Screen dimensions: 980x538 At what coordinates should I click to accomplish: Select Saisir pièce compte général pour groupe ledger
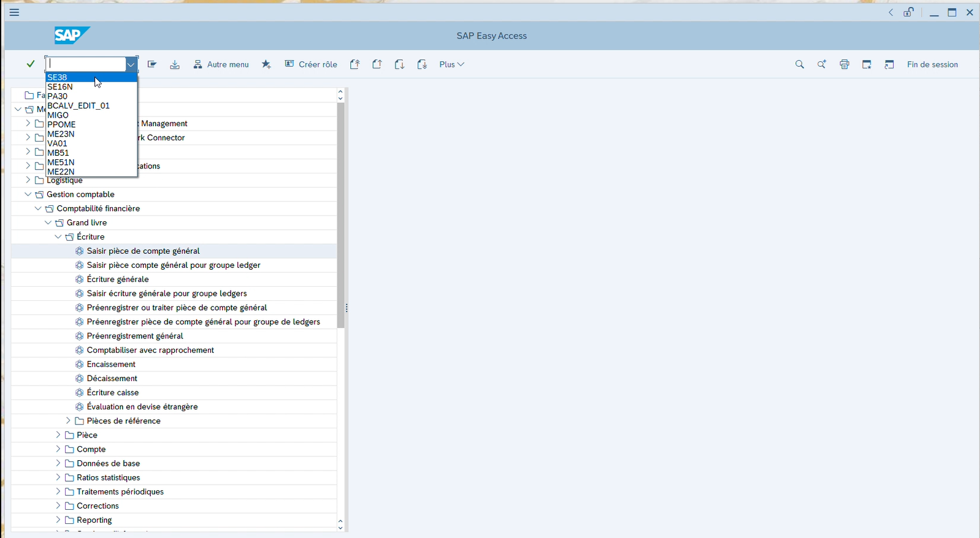point(174,265)
